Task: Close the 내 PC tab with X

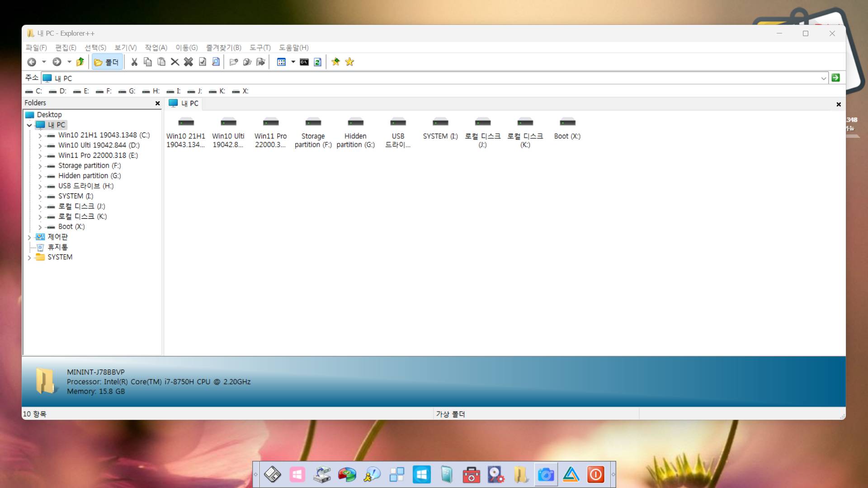Action: (x=839, y=104)
